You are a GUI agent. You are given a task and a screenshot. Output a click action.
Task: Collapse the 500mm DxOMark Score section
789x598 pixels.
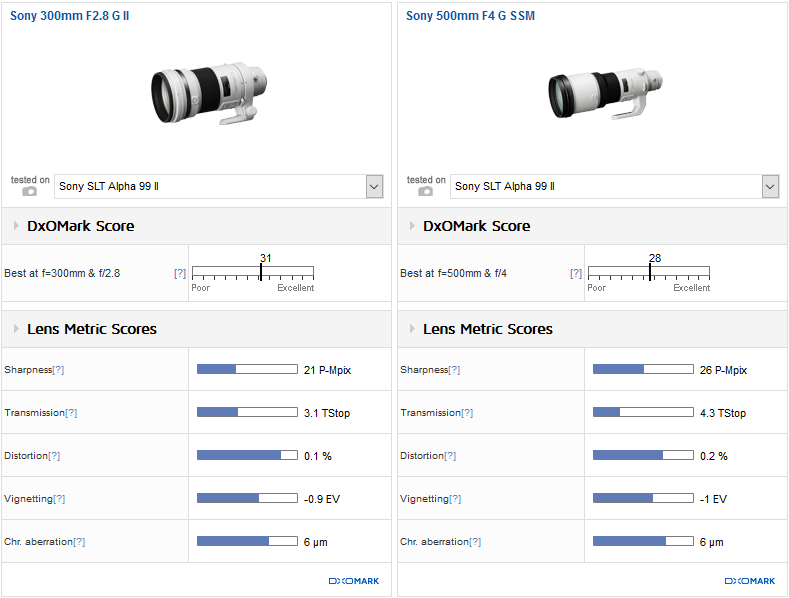coord(412,226)
